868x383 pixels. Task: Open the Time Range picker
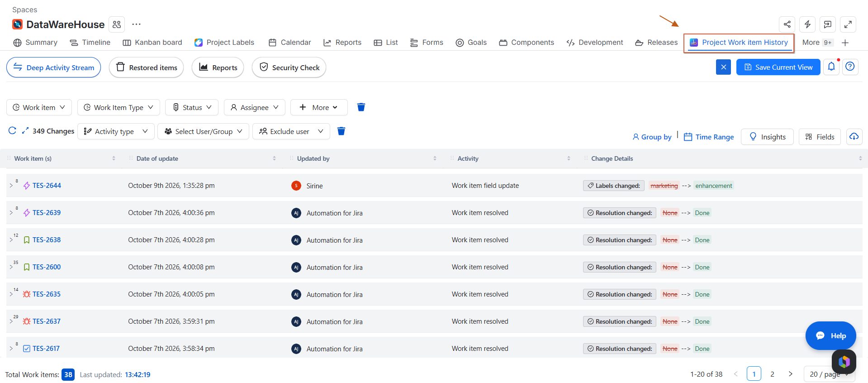coord(709,137)
